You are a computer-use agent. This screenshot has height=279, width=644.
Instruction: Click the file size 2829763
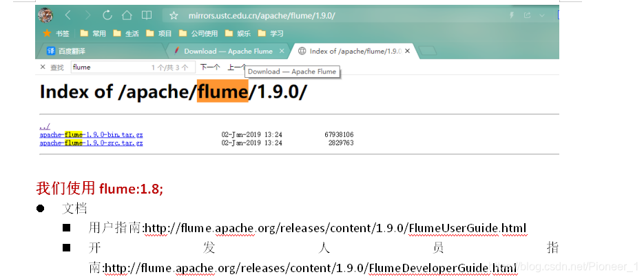341,143
